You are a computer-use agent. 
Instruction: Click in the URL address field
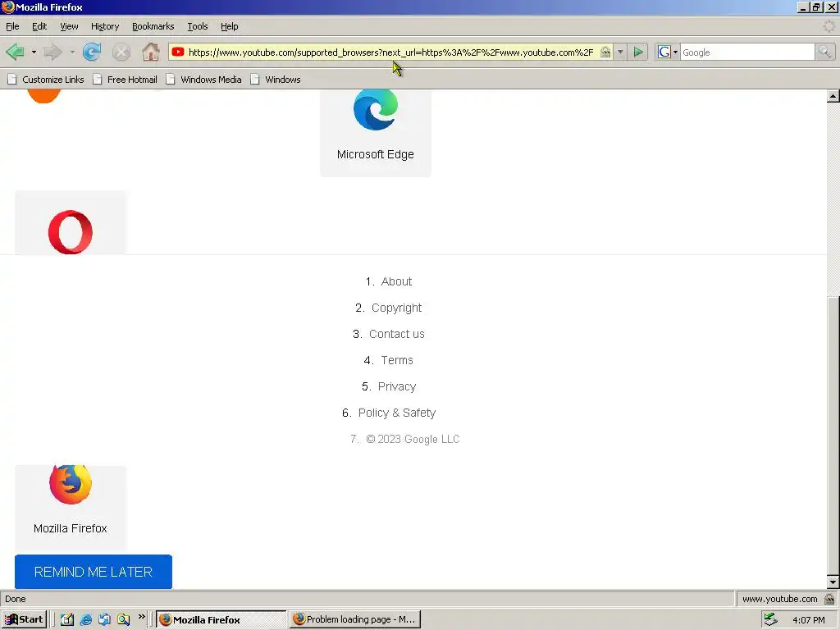(390, 52)
